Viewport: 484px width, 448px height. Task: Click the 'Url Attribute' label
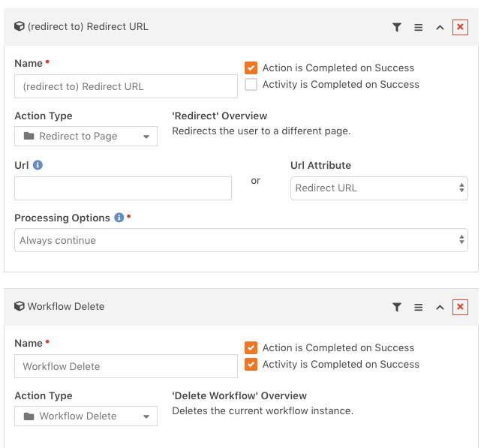tap(320, 166)
